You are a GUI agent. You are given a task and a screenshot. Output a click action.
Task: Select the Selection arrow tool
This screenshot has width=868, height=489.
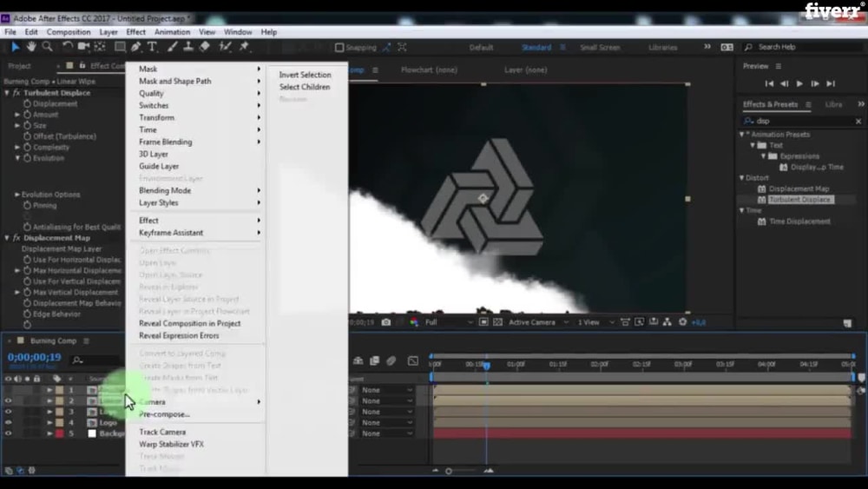[15, 47]
